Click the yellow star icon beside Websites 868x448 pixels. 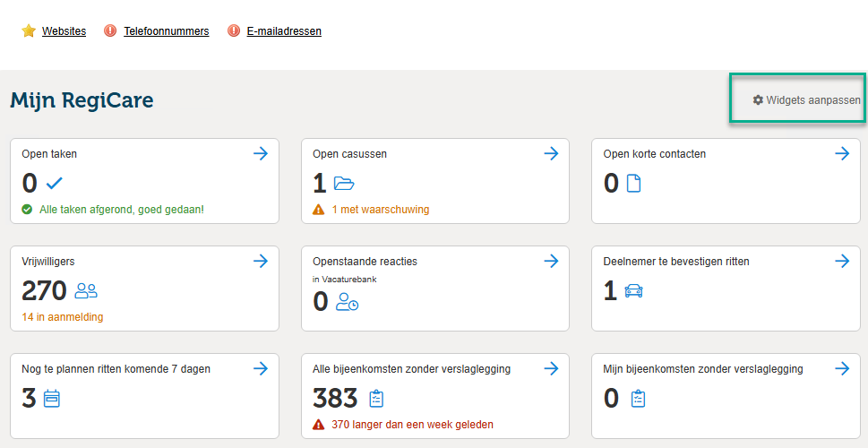(x=29, y=31)
